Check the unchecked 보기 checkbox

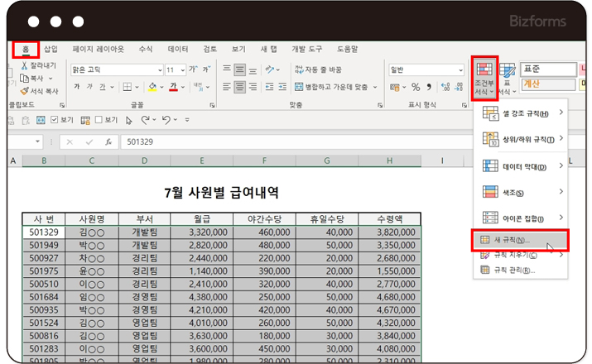click(98, 120)
